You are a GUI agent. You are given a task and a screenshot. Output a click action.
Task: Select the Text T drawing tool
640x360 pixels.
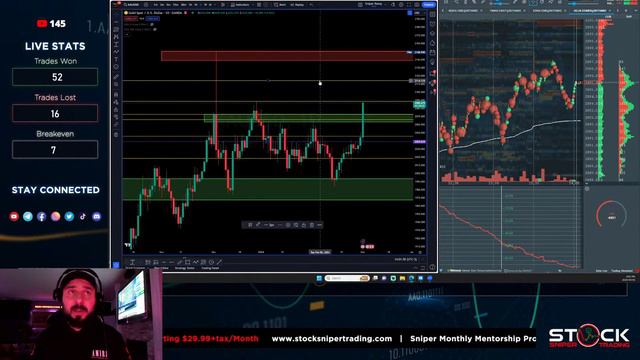tap(116, 59)
